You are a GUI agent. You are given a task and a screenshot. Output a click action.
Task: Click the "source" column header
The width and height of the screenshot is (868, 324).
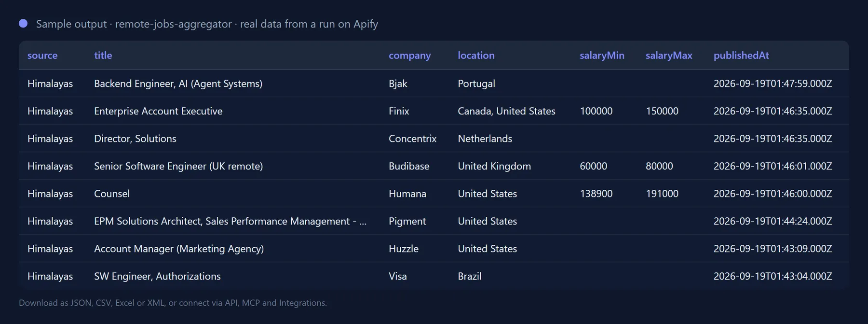click(x=42, y=56)
